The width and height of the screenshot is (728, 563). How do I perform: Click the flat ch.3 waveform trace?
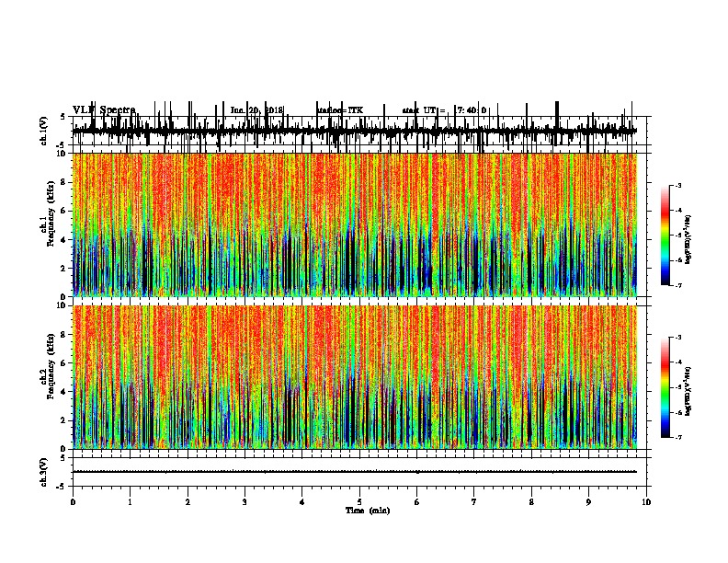(355, 472)
